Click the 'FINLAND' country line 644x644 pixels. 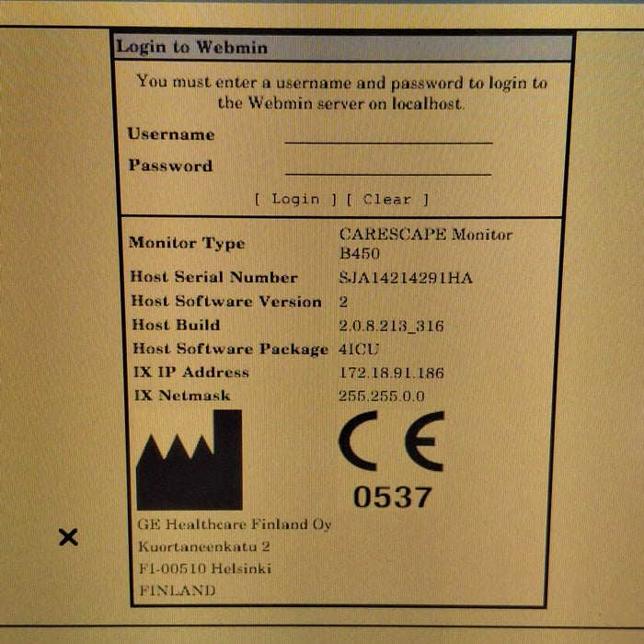(177, 591)
